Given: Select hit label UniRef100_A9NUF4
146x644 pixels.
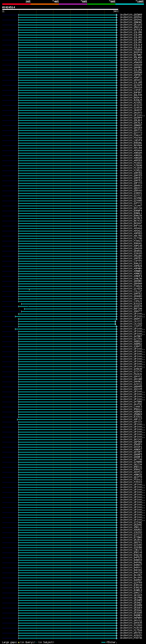Looking at the screenshot, I should point(131,276).
